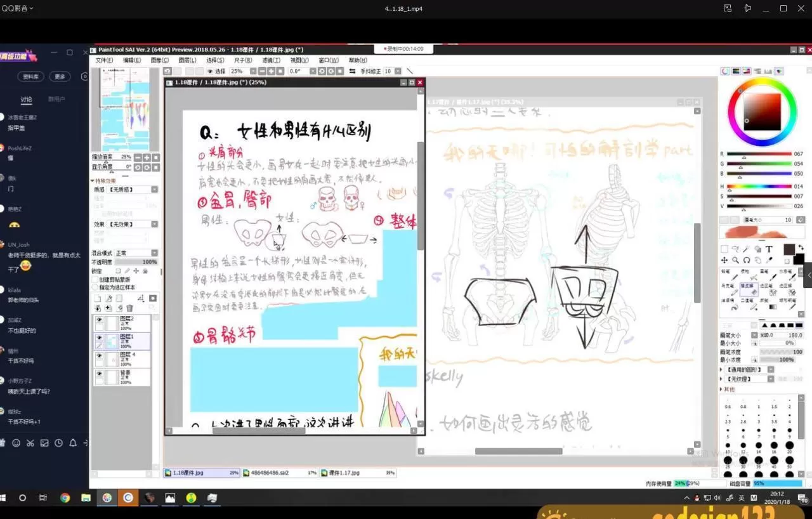This screenshot has height=519, width=812.
Task: Create a new layer in the layers panel
Action: [x=98, y=298]
